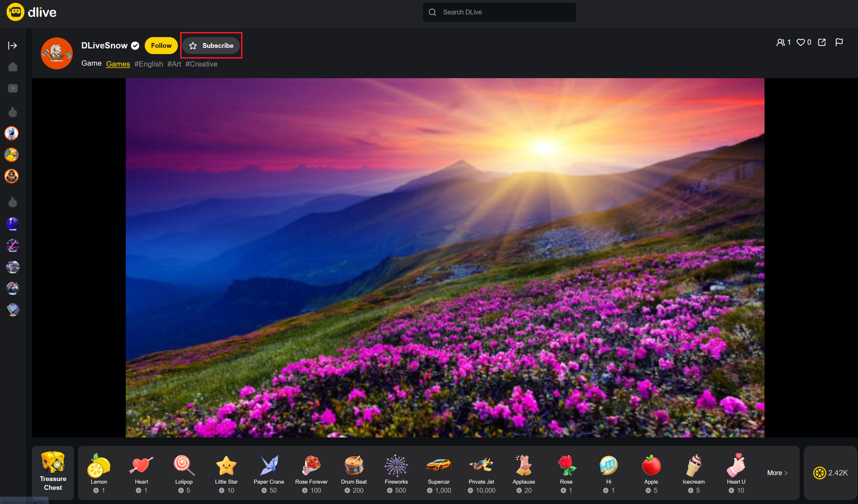The image size is (858, 504).
Task: Expand the left sidebar with arrow icon
Action: coord(12,46)
